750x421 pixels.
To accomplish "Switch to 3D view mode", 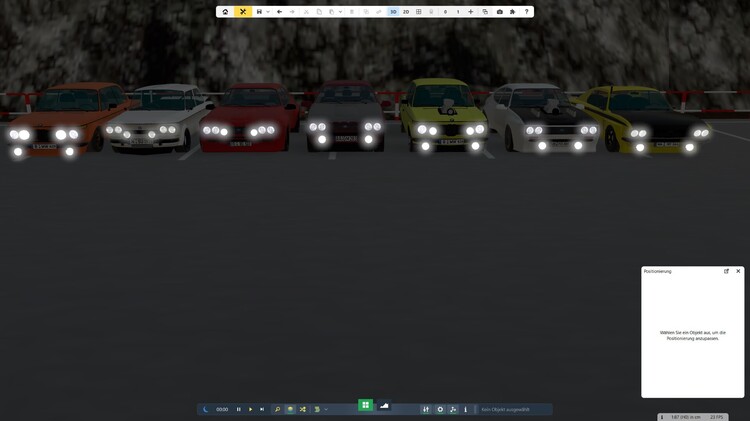I will coord(393,11).
